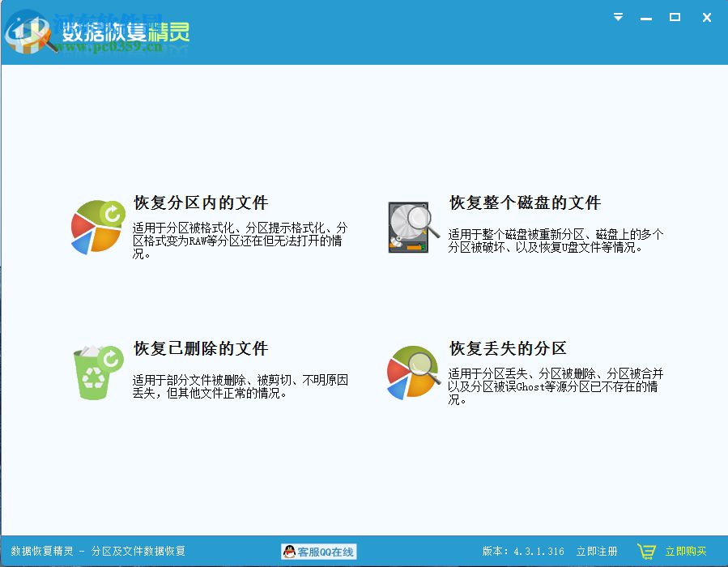Open the 立即注册 registration link

(x=597, y=551)
